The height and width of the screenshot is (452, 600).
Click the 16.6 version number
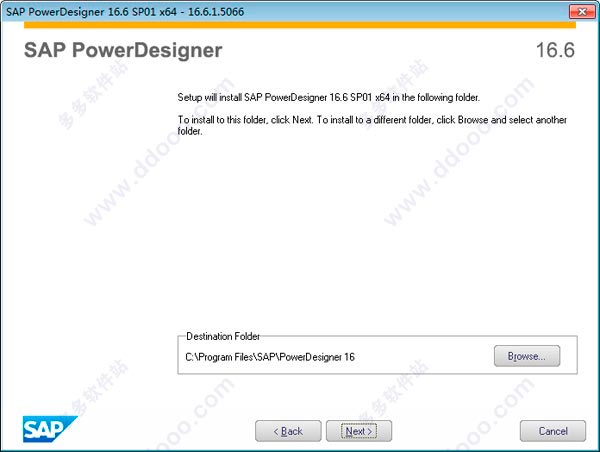[555, 50]
